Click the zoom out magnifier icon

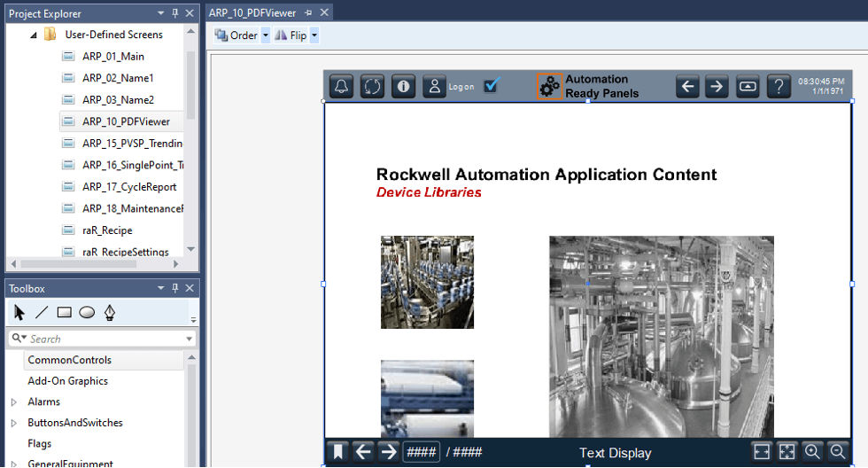click(x=838, y=452)
